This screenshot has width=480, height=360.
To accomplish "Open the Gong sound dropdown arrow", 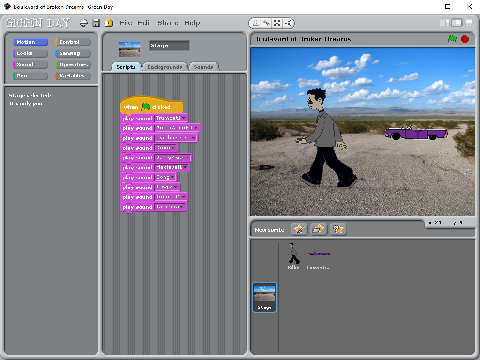I will [172, 177].
